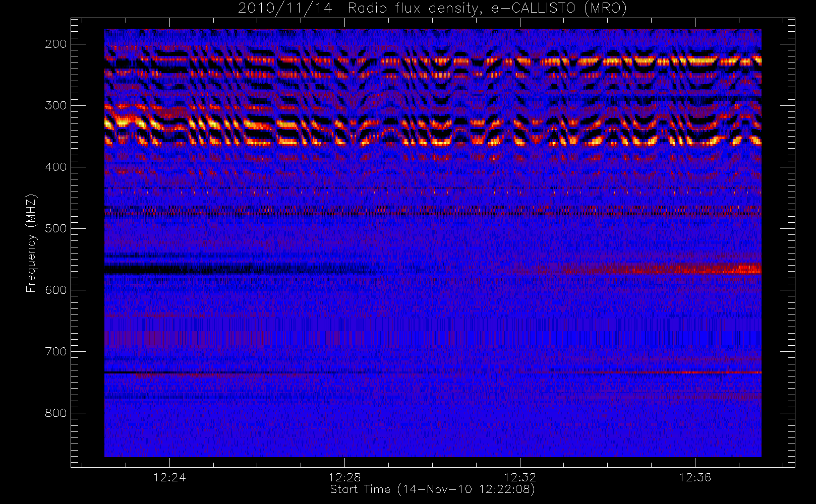Click the 12:24 time tick label
This screenshot has width=816, height=504.
pos(169,477)
